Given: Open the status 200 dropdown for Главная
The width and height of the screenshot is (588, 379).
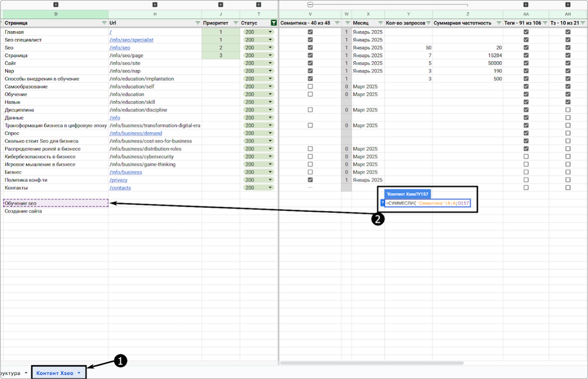Looking at the screenshot, I should 270,32.
